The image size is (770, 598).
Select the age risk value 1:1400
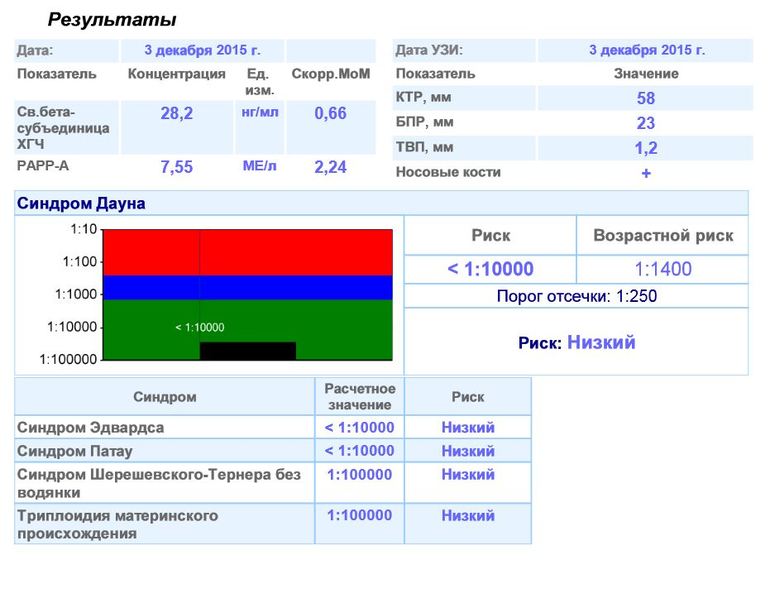(662, 268)
